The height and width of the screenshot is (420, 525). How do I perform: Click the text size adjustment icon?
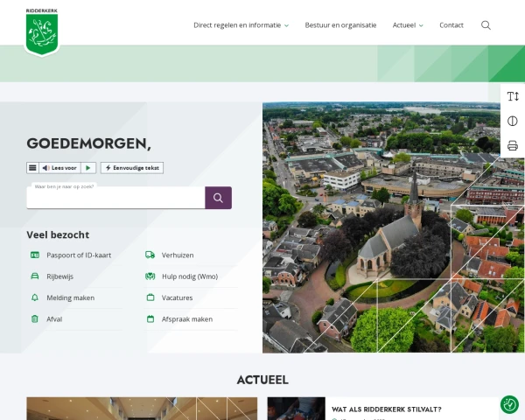point(513,96)
